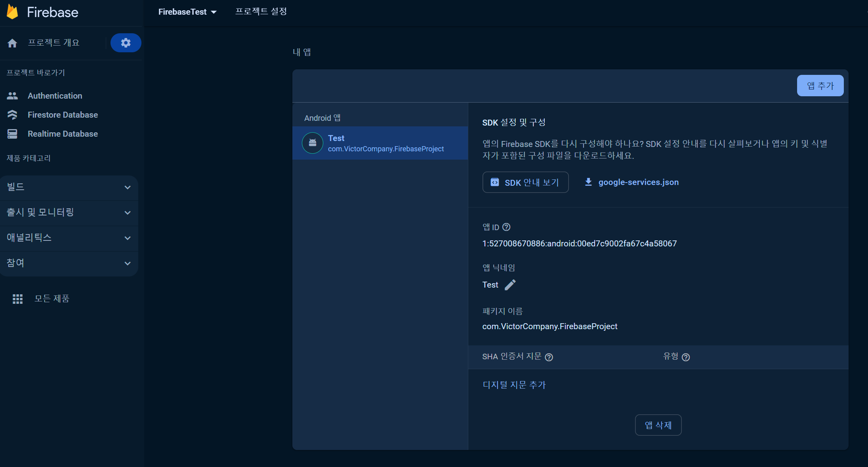
Task: Open Authentication in the sidebar
Action: pos(55,96)
